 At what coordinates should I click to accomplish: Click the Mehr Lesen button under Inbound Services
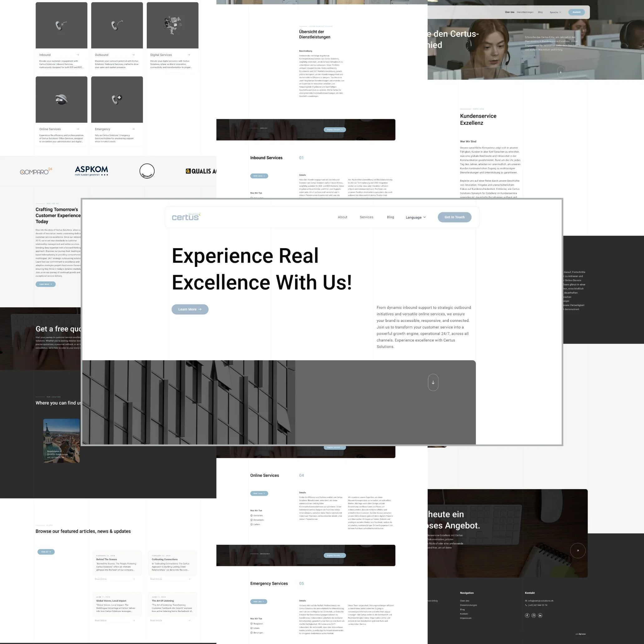click(259, 176)
